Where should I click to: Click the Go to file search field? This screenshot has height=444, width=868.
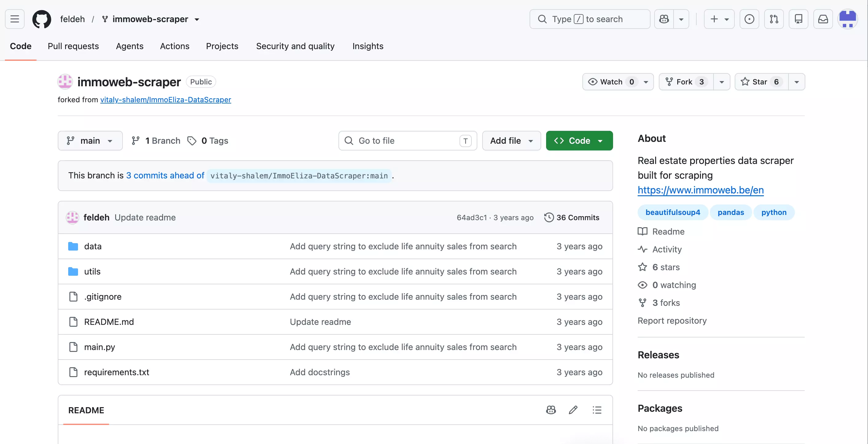click(407, 140)
